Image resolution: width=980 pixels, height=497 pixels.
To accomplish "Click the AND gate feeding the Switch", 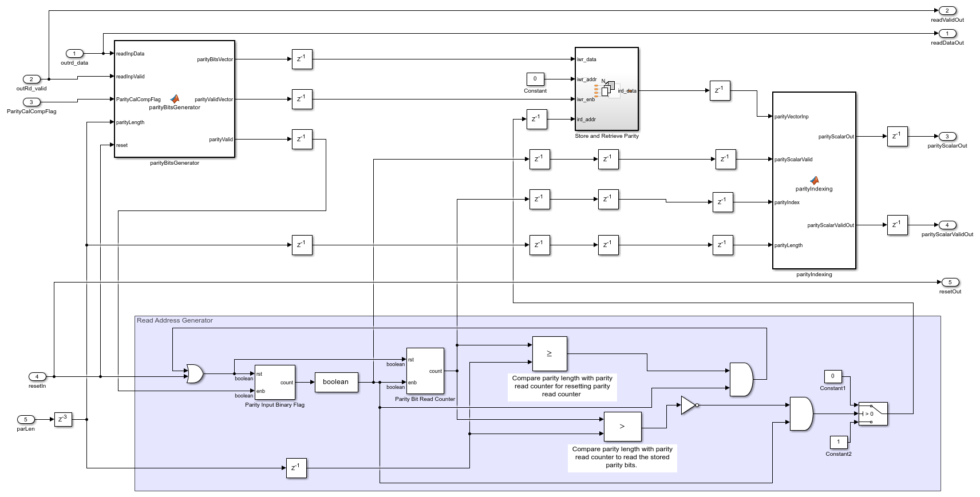I will coord(801,413).
